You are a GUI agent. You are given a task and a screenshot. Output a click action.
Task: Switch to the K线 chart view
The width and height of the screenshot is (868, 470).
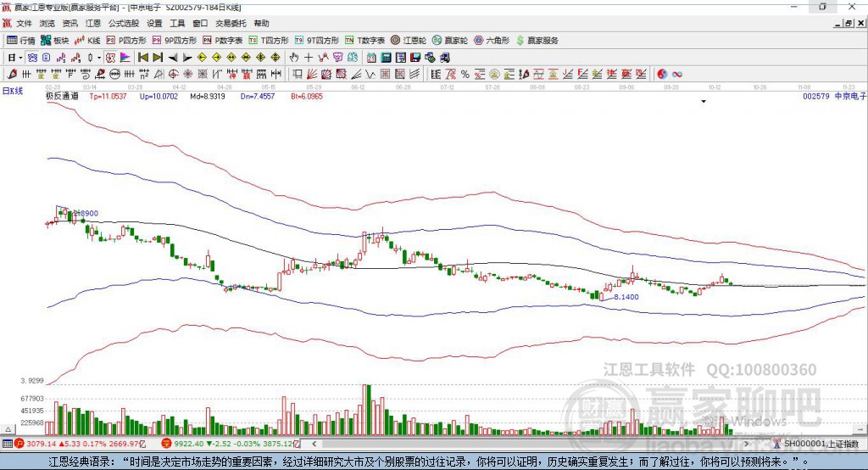click(87, 41)
